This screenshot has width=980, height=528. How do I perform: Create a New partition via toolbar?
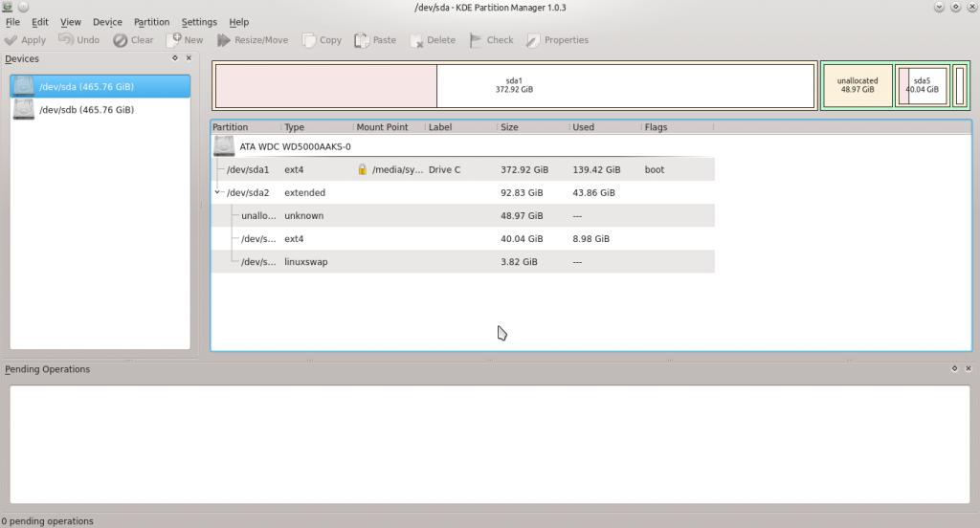tap(174, 40)
